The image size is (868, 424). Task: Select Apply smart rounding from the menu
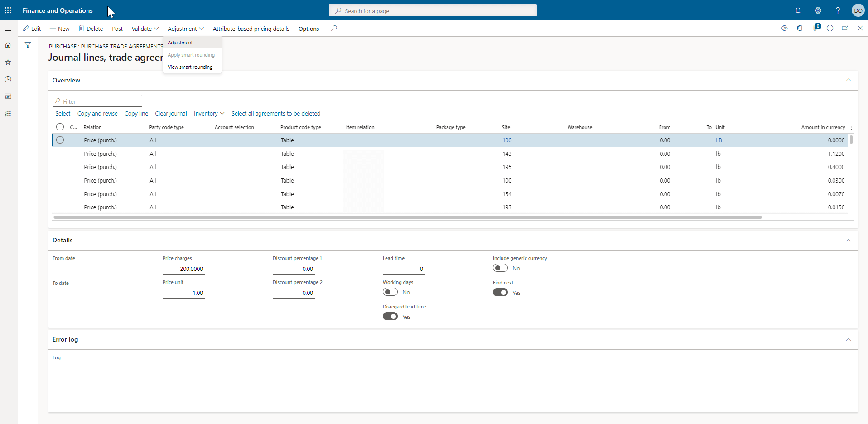pos(191,55)
